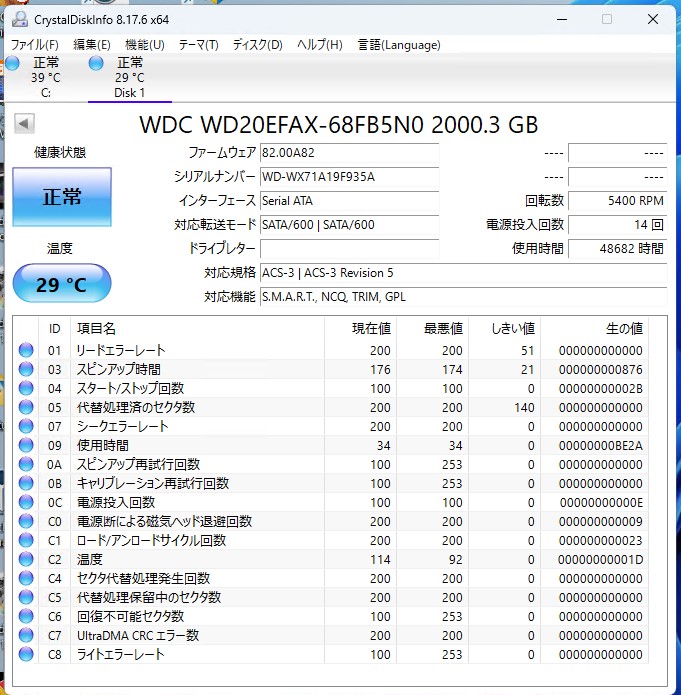Screen dimensions: 681x695
Task: Click the 29 °C temperature button
Action: point(62,284)
